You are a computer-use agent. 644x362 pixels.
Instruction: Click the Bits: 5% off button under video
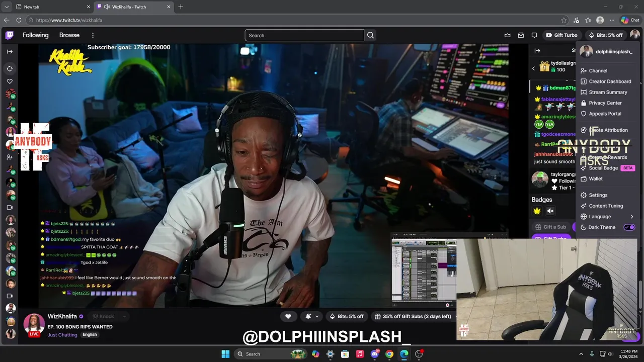tap(347, 316)
